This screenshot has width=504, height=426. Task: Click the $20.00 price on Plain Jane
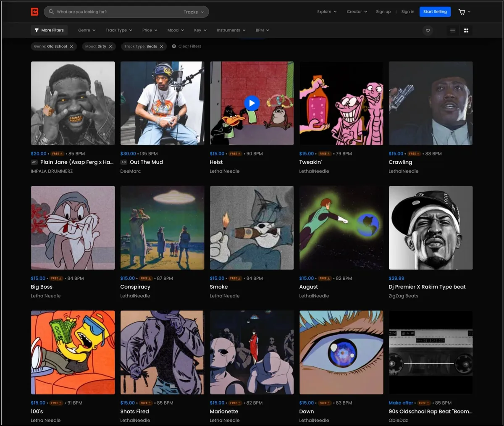click(39, 154)
